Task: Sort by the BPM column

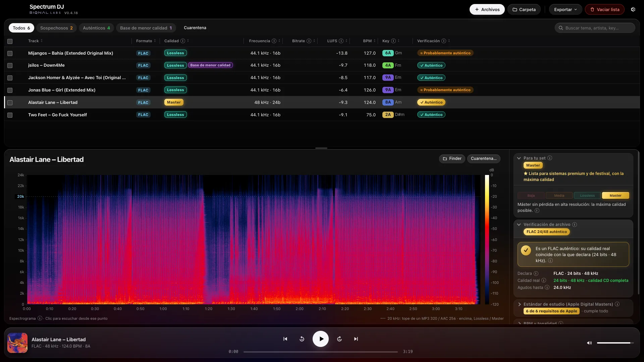Action: coord(369,41)
